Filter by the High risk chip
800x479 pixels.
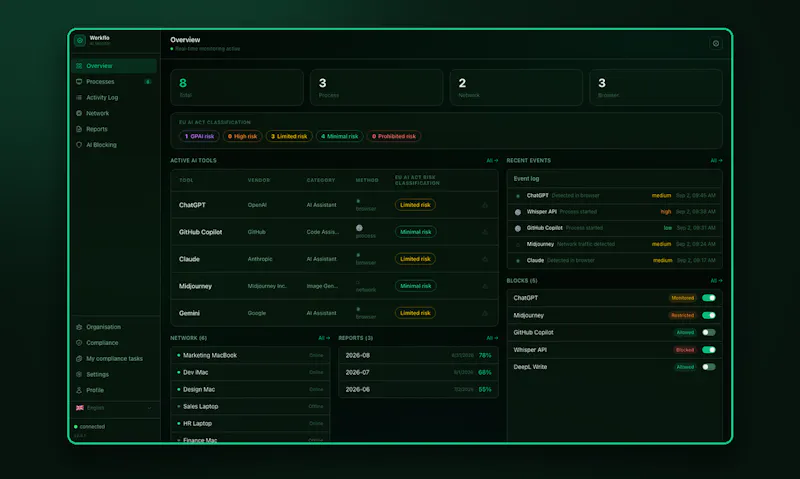point(242,136)
